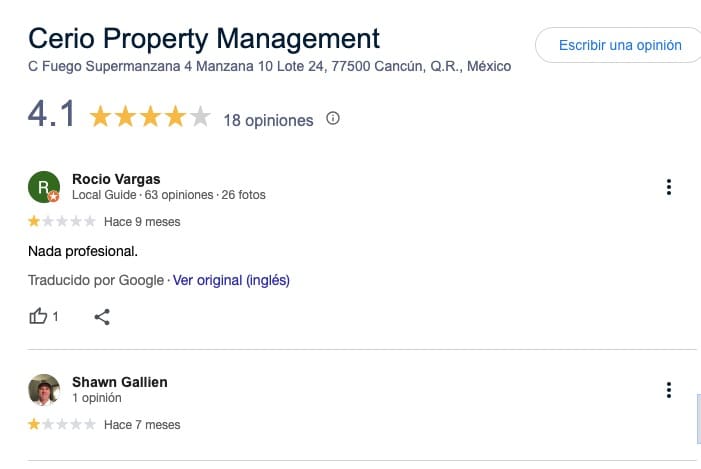Click Shawn Gallien's profile photo
This screenshot has width=701, height=469.
(x=44, y=390)
